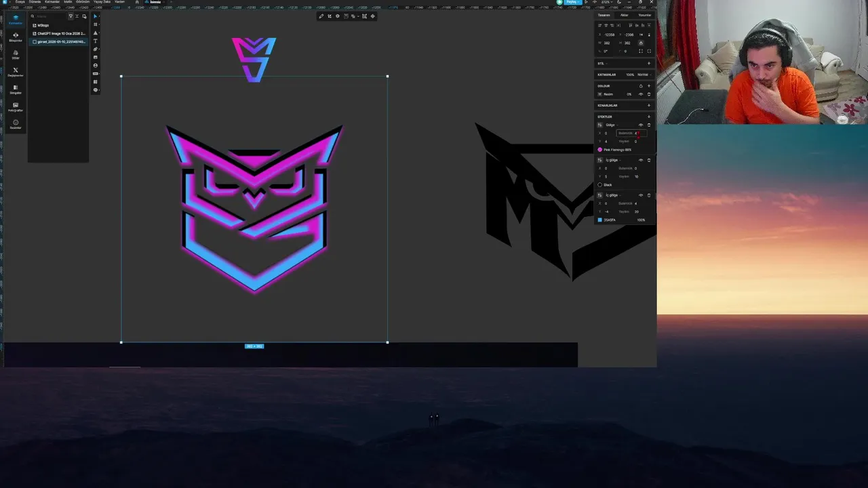
Task: Click the layer search field
Action: point(49,16)
